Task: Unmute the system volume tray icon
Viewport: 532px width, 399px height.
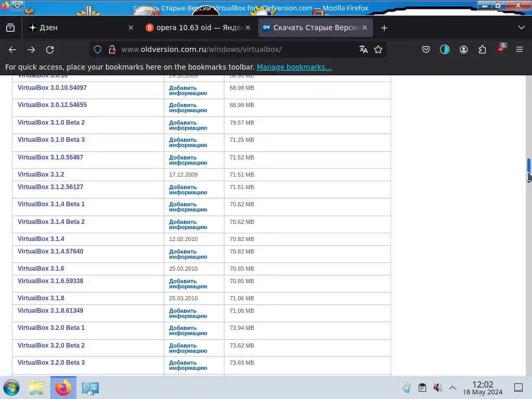Action: (437, 388)
